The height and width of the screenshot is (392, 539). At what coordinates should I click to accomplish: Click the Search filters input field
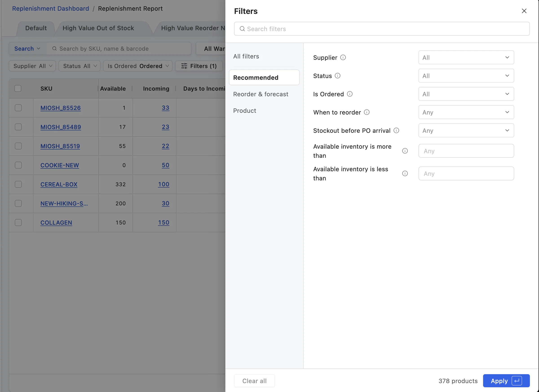tap(382, 29)
